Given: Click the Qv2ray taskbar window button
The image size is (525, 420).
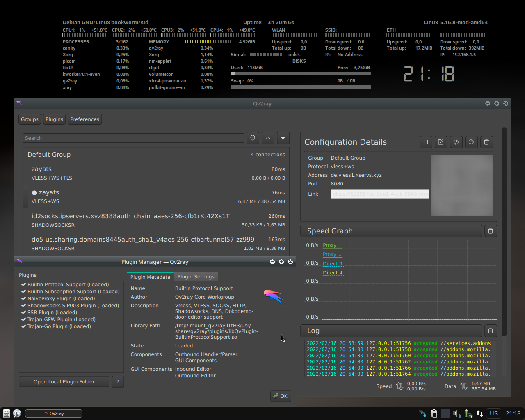Looking at the screenshot, I should (x=54, y=413).
